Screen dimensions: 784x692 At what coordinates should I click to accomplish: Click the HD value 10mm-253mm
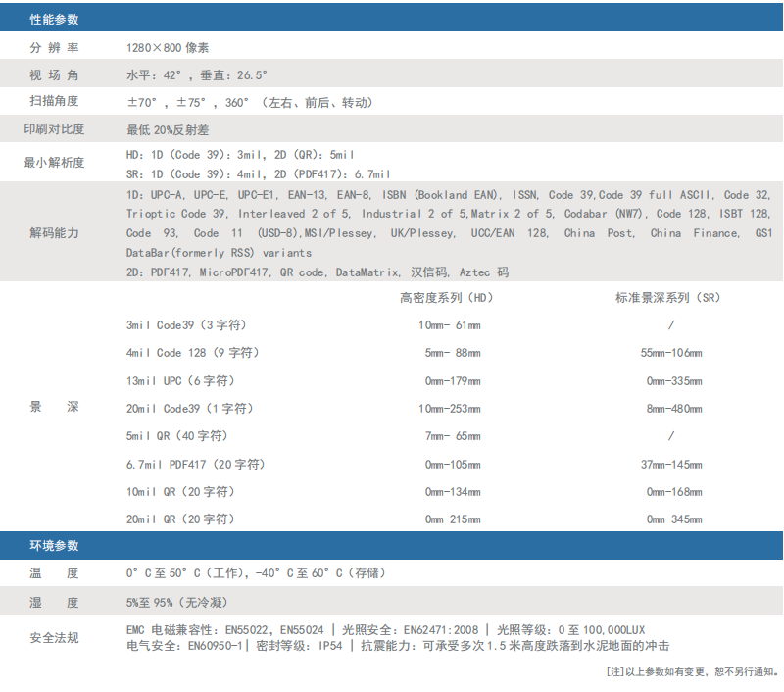coord(450,409)
